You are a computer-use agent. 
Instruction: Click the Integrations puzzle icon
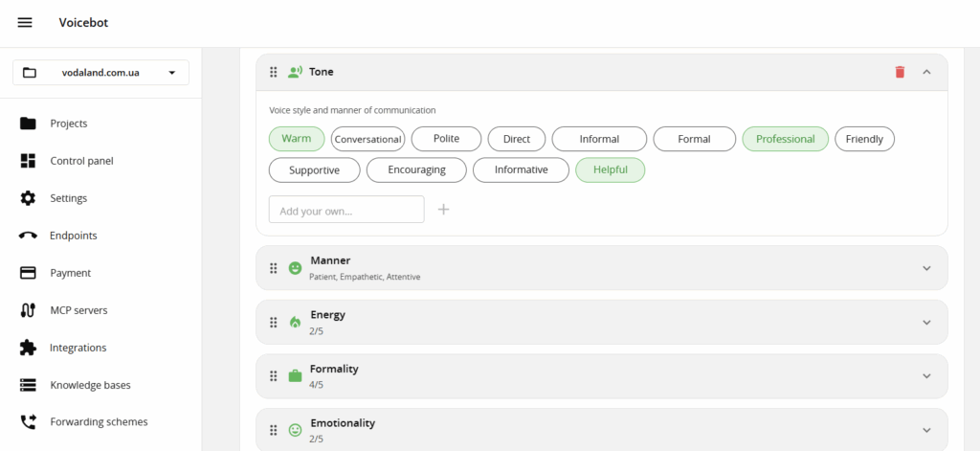tap(28, 348)
